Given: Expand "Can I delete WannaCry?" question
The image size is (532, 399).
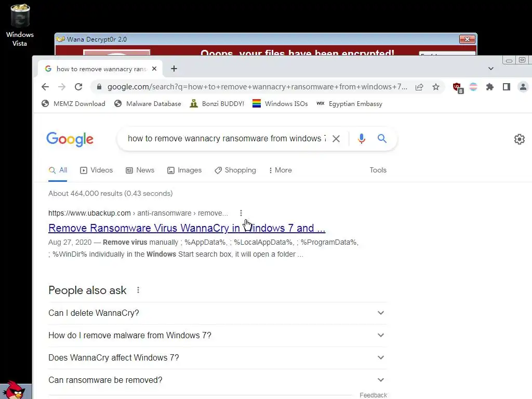Looking at the screenshot, I should pyautogui.click(x=218, y=313).
